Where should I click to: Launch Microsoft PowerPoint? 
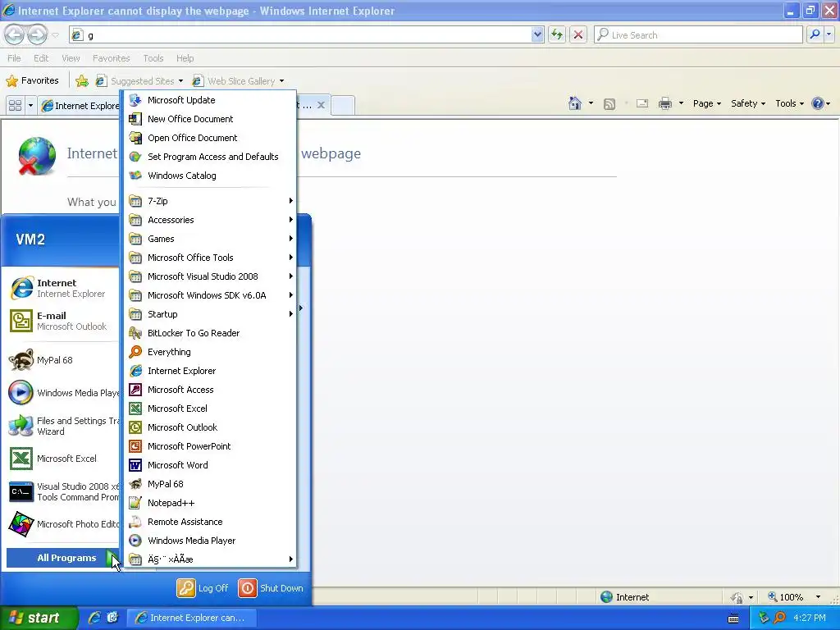(210, 446)
